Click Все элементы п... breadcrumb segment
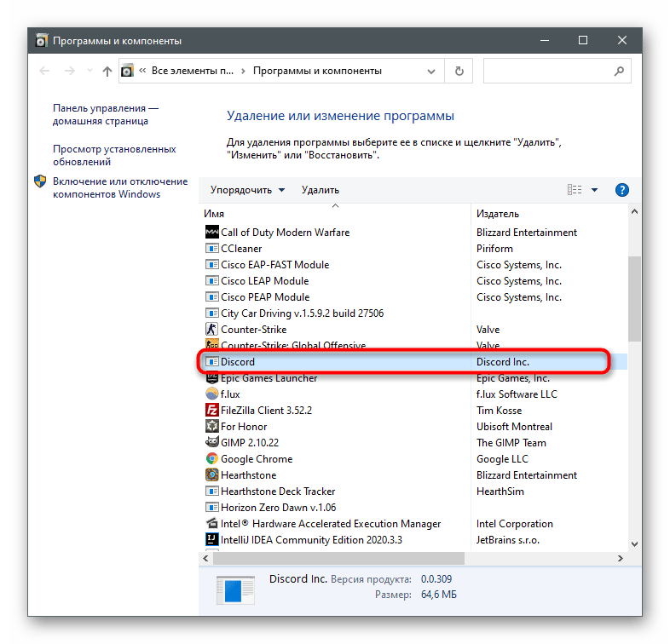 click(x=193, y=71)
